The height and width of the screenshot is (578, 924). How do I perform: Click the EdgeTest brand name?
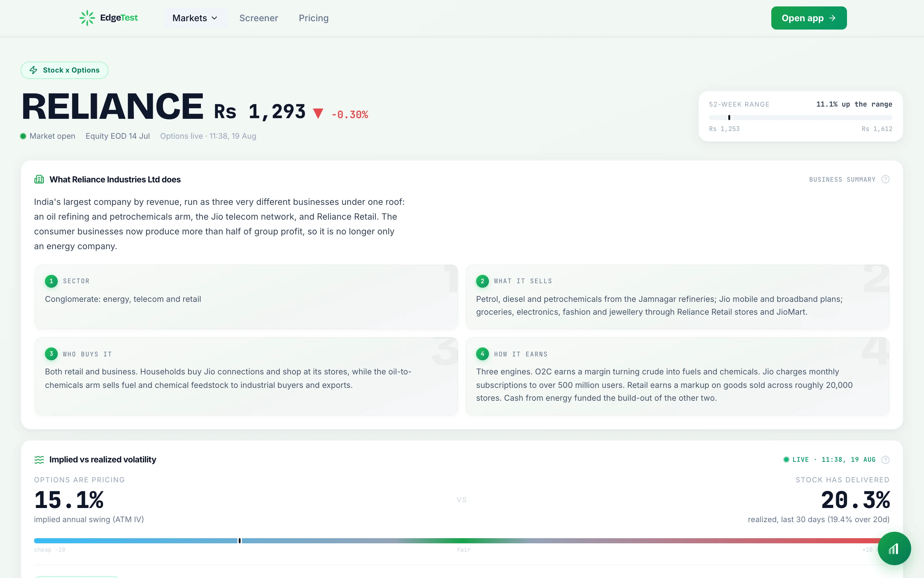(119, 18)
